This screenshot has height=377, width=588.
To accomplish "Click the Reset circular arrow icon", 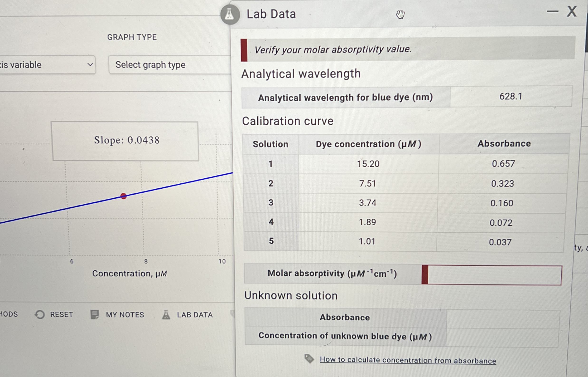I will coord(40,315).
